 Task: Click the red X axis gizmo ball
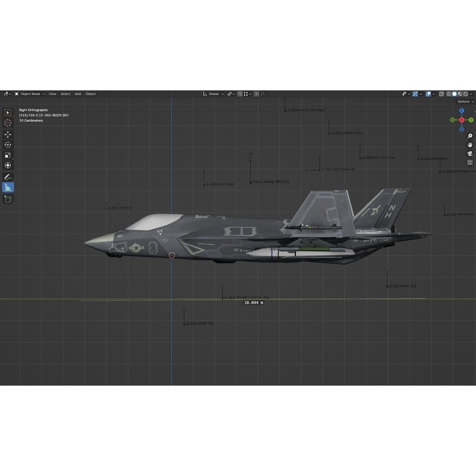pos(462,120)
